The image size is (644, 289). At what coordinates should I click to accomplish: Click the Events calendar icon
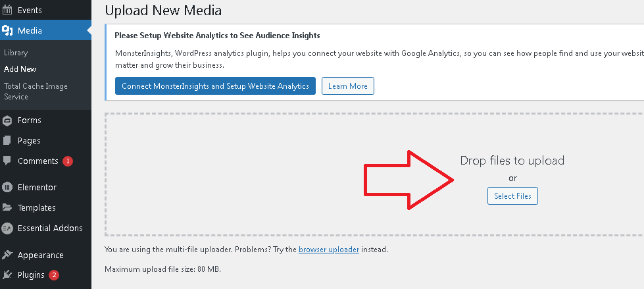(x=7, y=10)
